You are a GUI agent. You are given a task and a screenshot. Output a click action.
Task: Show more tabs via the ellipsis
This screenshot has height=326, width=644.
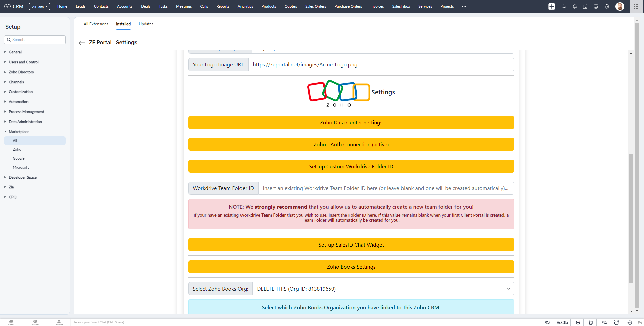464,7
